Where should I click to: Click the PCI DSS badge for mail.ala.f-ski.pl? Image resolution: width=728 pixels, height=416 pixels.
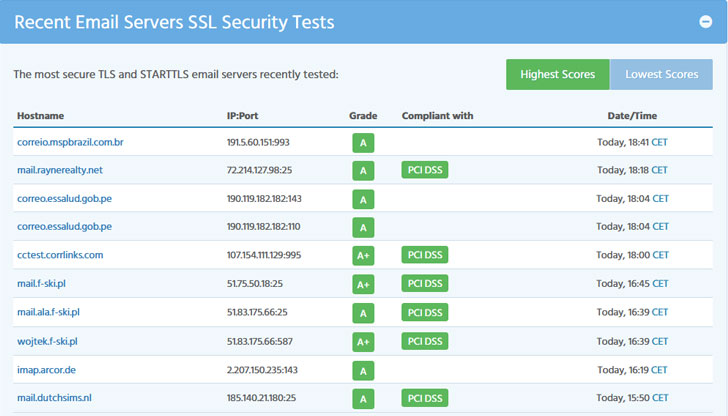[x=425, y=313]
